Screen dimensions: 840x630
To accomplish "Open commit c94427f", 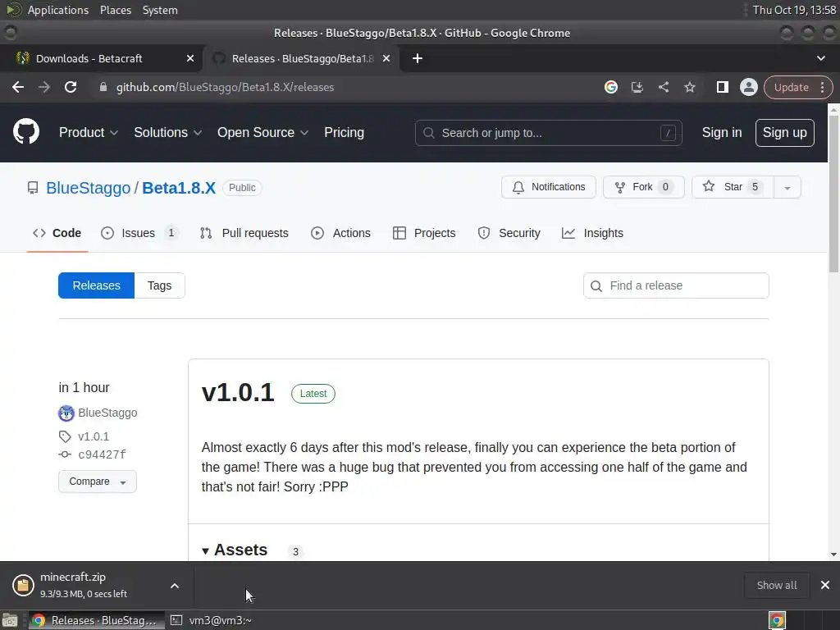I will point(103,454).
